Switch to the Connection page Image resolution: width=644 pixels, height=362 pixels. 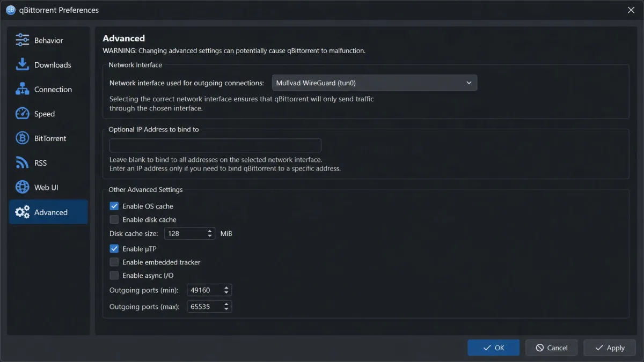[48, 90]
